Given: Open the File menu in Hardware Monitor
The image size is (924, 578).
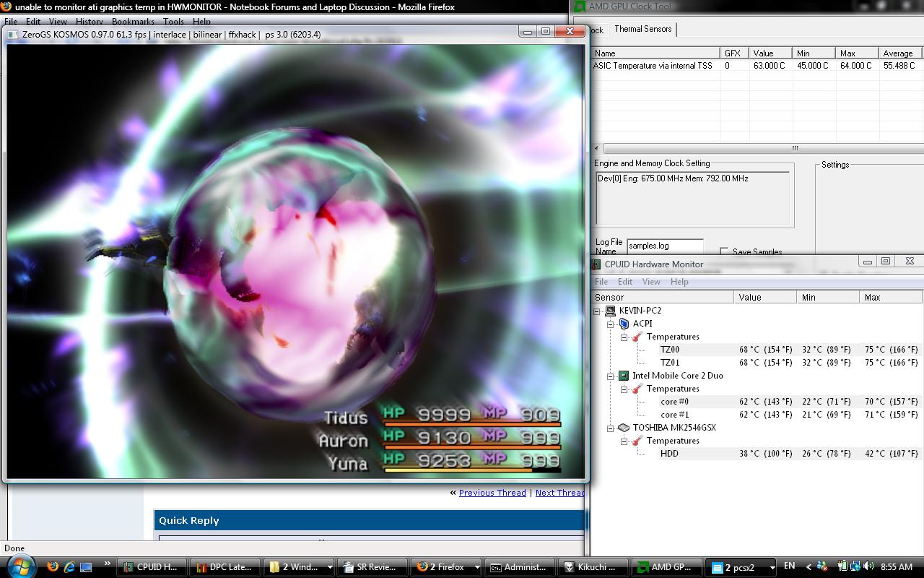Looking at the screenshot, I should 601,282.
